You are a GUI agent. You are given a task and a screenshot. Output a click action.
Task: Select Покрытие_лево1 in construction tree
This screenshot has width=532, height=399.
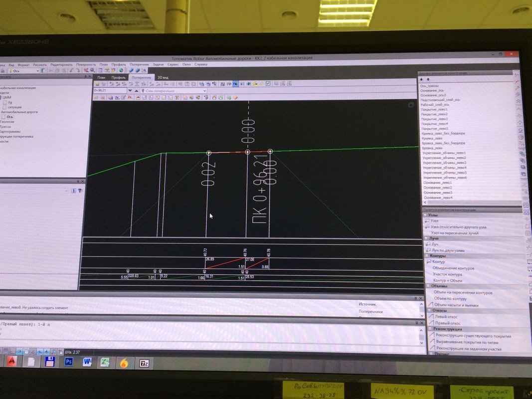434,109
